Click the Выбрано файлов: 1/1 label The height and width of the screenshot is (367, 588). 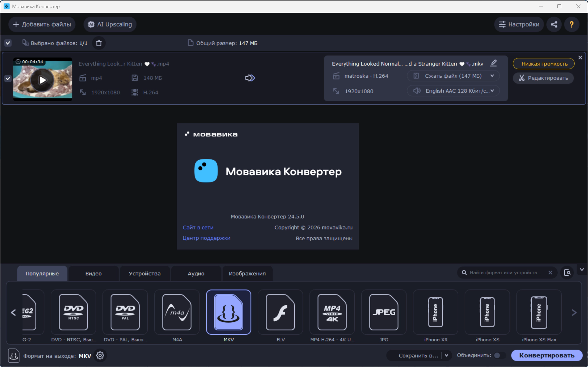point(59,43)
